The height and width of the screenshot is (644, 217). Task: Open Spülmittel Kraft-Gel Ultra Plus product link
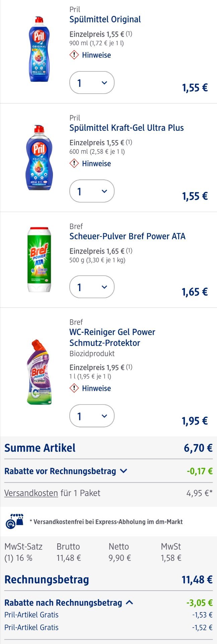click(x=127, y=128)
